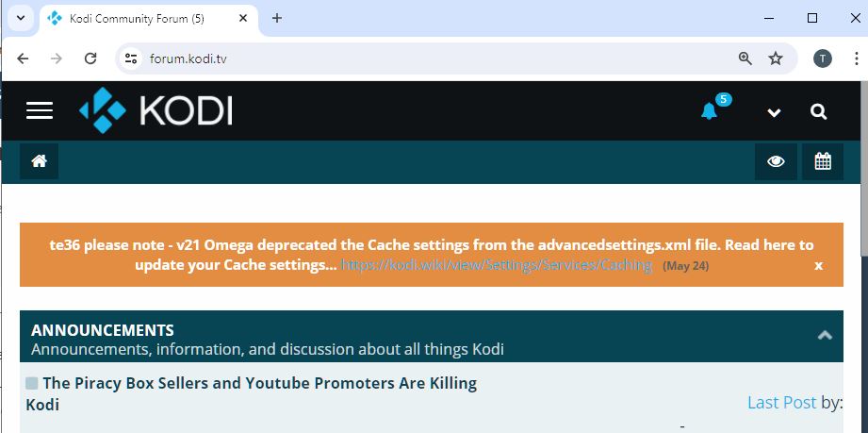The width and height of the screenshot is (868, 433).
Task: Click the view site information icon
Action: coord(131,58)
